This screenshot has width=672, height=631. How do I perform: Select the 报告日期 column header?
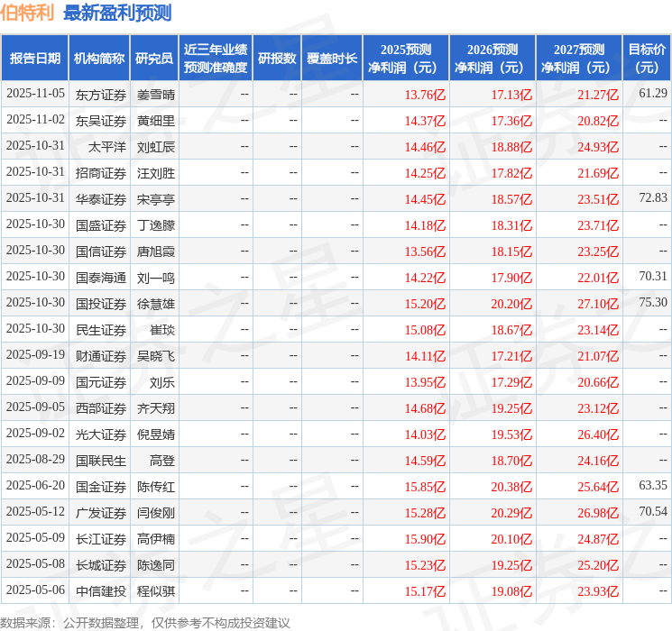click(x=34, y=59)
